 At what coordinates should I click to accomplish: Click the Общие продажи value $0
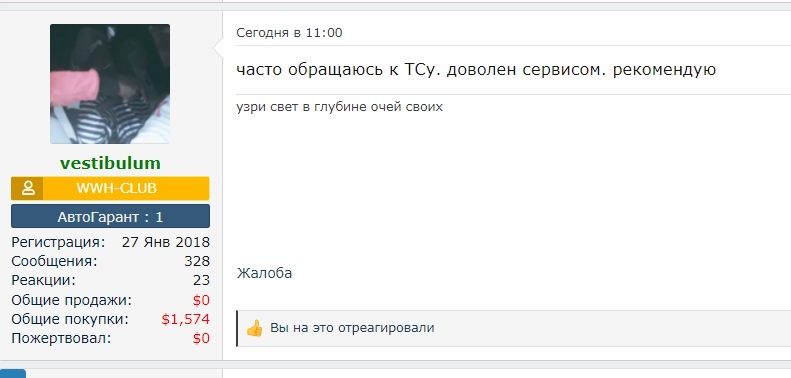201,300
